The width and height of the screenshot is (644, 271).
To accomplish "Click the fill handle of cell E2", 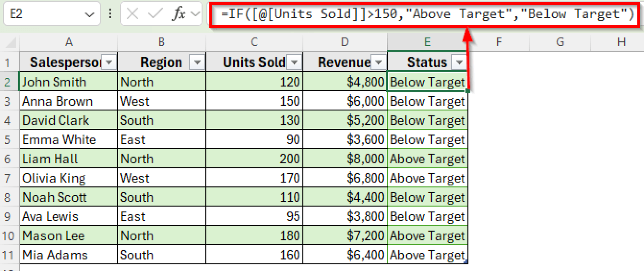I will pyautogui.click(x=468, y=91).
